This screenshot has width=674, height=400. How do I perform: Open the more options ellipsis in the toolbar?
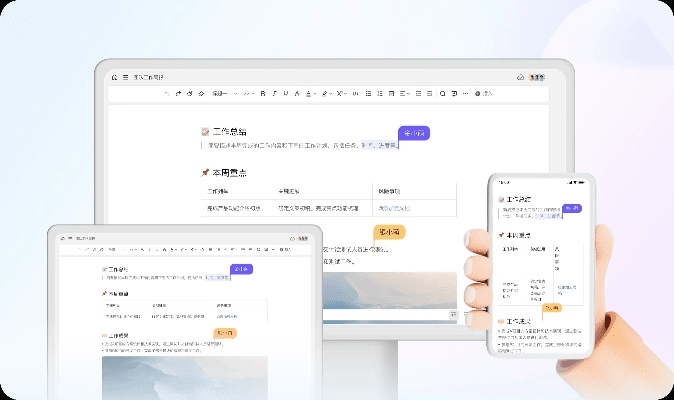point(465,93)
